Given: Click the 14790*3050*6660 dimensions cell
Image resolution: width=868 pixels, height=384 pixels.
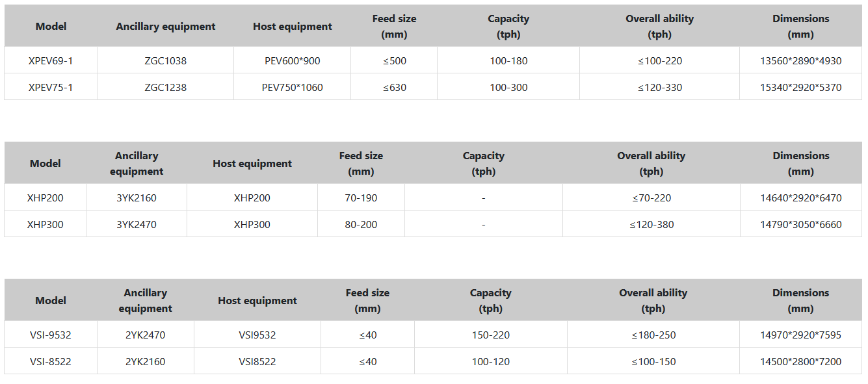Looking at the screenshot, I should coord(800,225).
